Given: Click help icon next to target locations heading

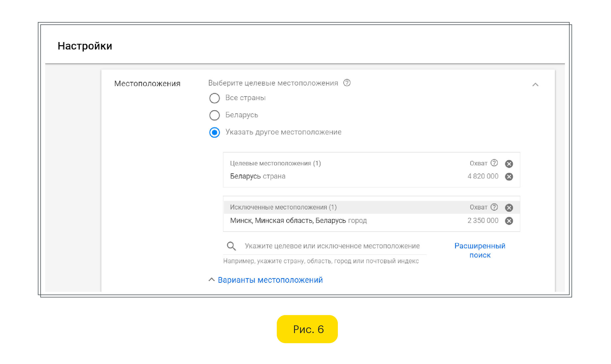Looking at the screenshot, I should pyautogui.click(x=347, y=83).
